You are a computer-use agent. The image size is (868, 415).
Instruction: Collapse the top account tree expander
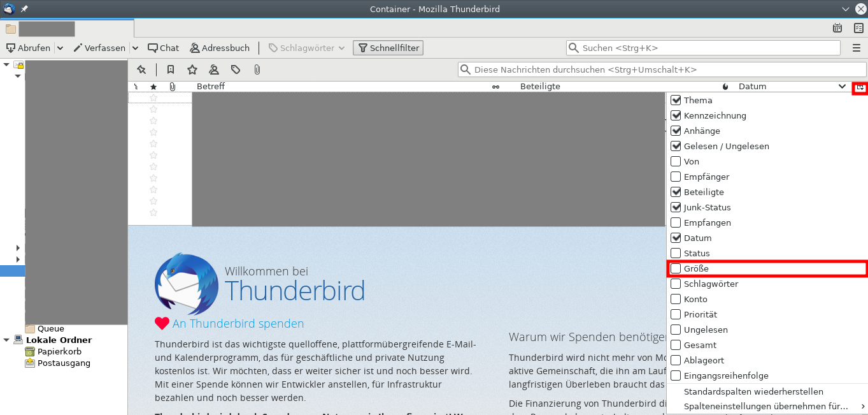pyautogui.click(x=6, y=64)
